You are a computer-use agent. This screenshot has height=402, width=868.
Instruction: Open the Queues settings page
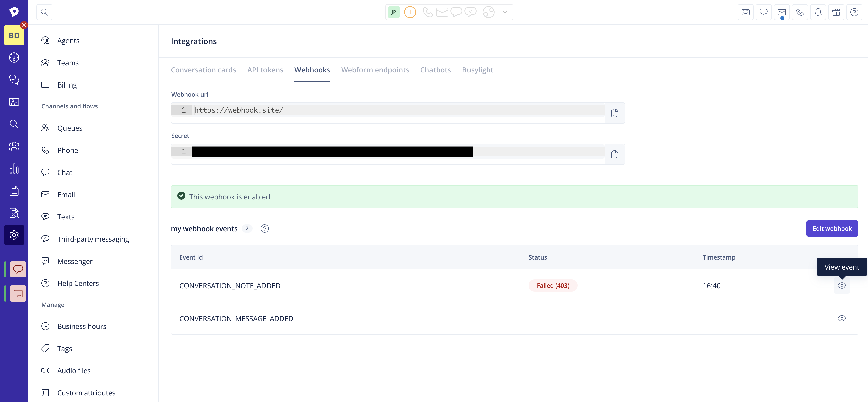click(70, 128)
